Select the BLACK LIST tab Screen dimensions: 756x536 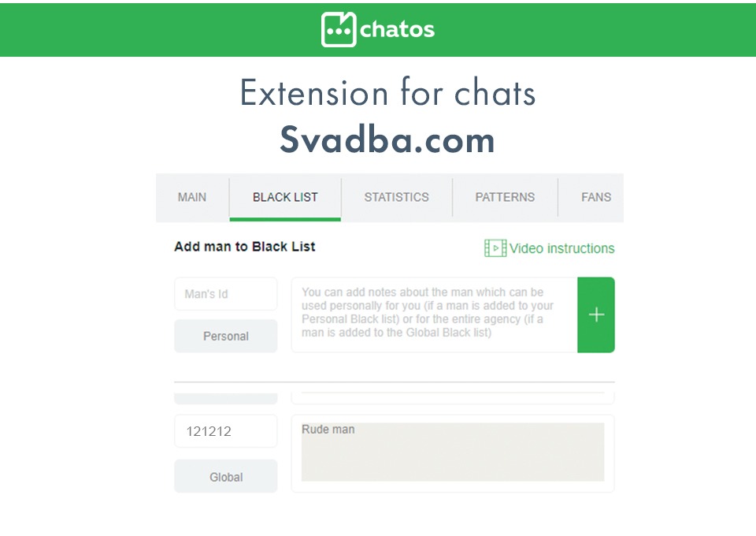[285, 197]
